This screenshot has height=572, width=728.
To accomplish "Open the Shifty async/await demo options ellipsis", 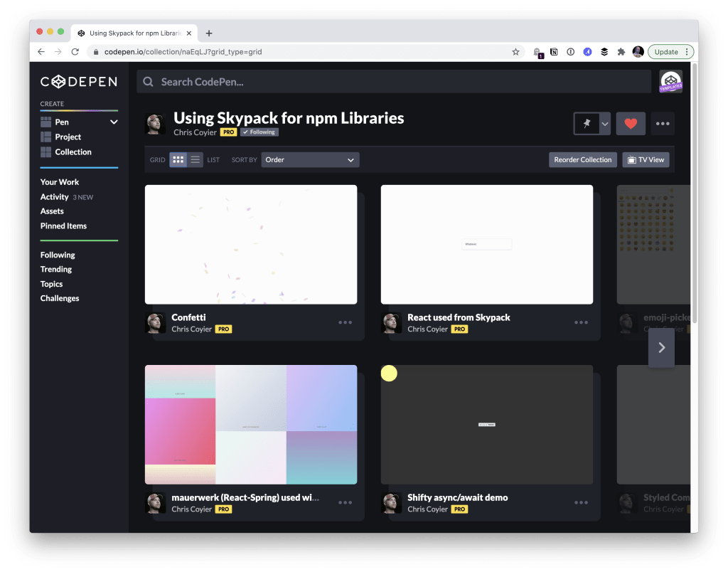I will pyautogui.click(x=581, y=503).
